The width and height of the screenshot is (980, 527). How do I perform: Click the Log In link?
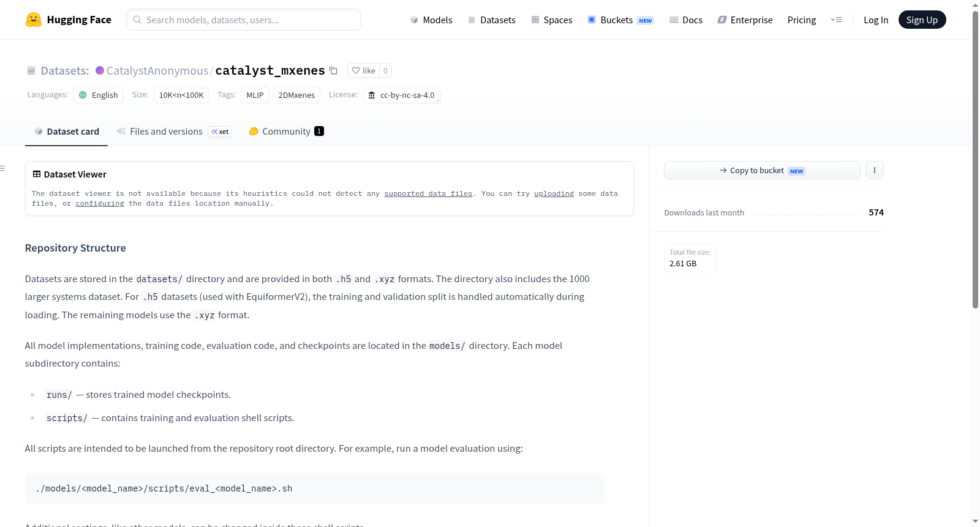[876, 20]
